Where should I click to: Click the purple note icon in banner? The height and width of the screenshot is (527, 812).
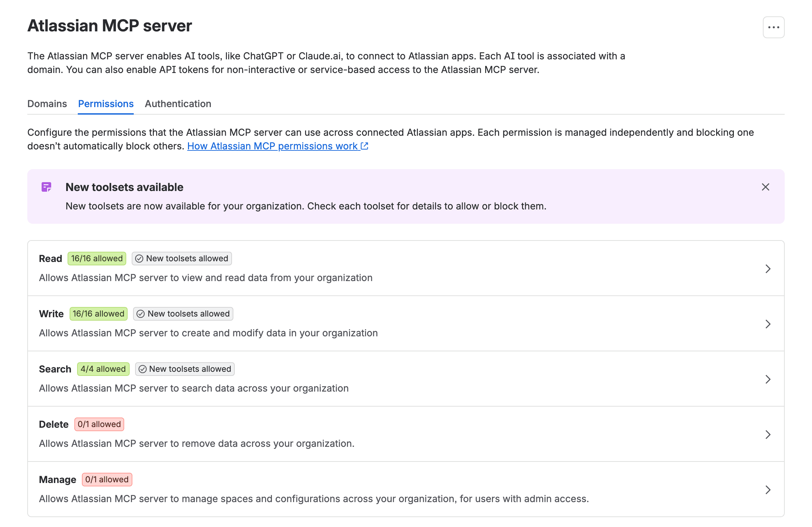click(46, 187)
